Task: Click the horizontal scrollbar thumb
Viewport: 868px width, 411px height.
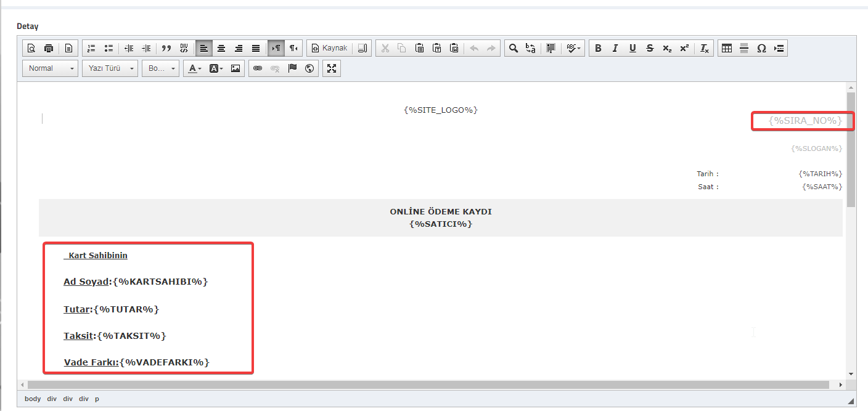Action: tap(428, 385)
